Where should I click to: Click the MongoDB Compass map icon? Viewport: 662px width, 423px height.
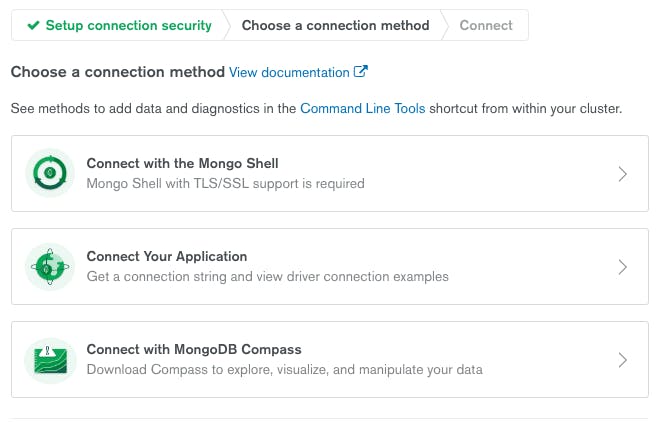pyautogui.click(x=50, y=360)
